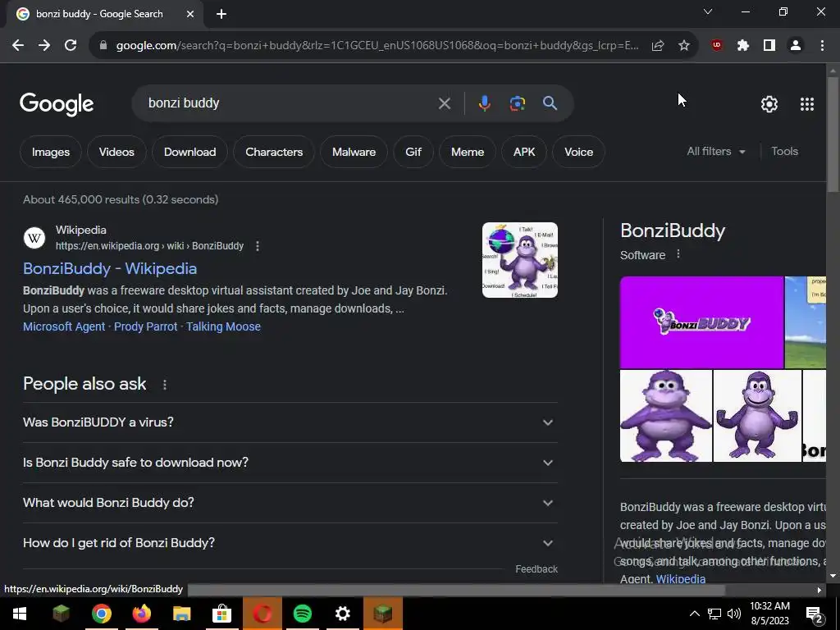Open the dots menu next to Software label

[x=678, y=254]
